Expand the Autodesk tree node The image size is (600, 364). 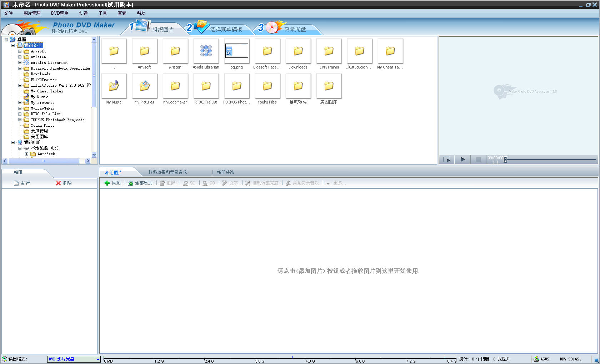27,154
